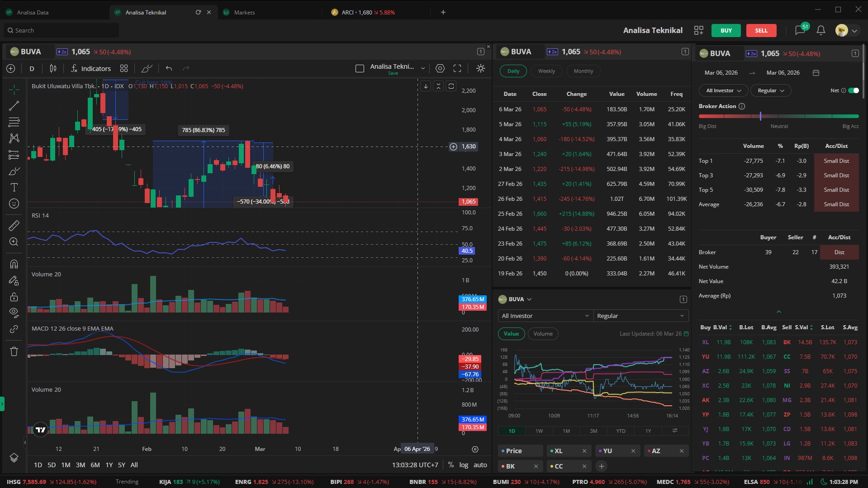Click the Broker Action indicator bar

click(778, 116)
